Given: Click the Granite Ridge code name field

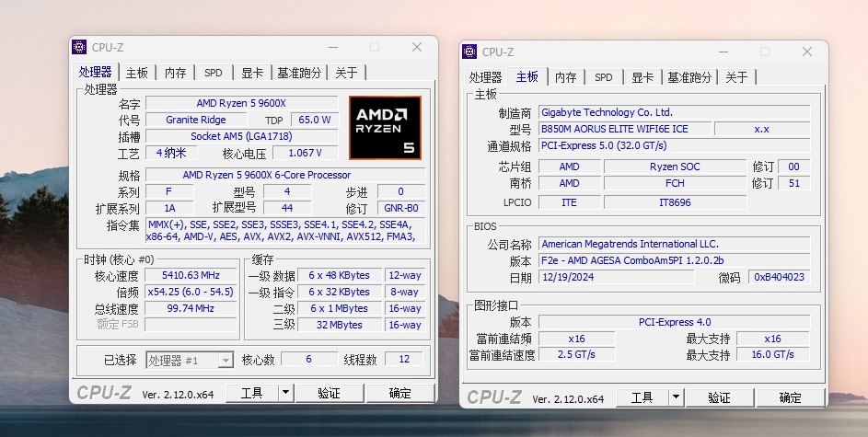Looking at the screenshot, I should coord(196,120).
